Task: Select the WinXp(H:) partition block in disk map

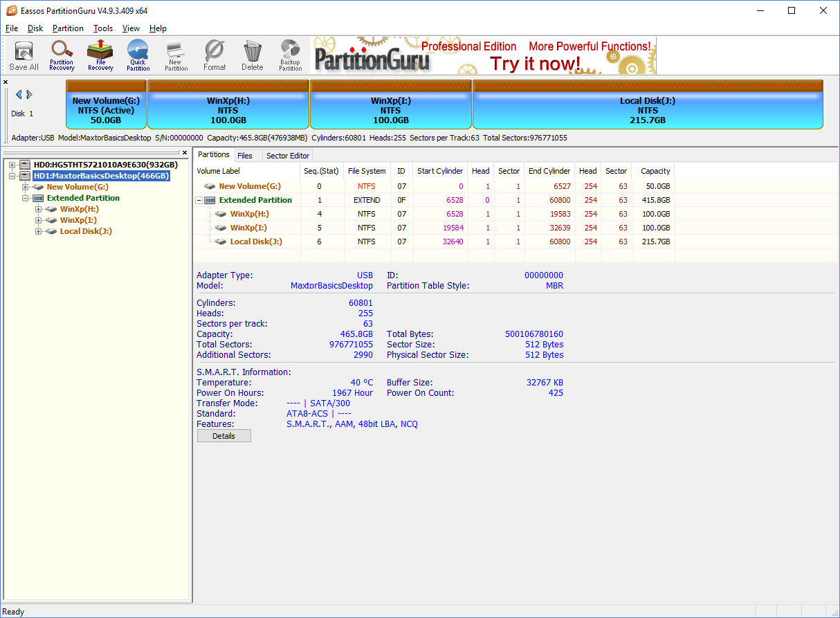Action: (x=228, y=104)
